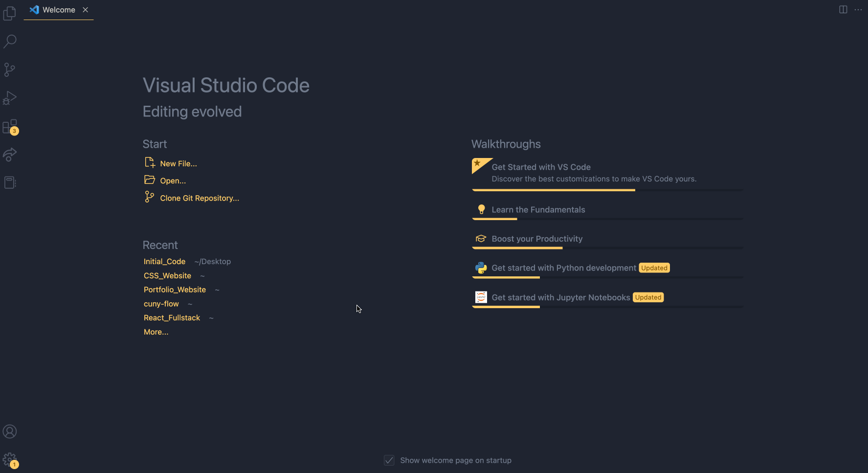Viewport: 868px width, 473px height.
Task: Open Get started with Python development walkthrough
Action: click(607, 269)
